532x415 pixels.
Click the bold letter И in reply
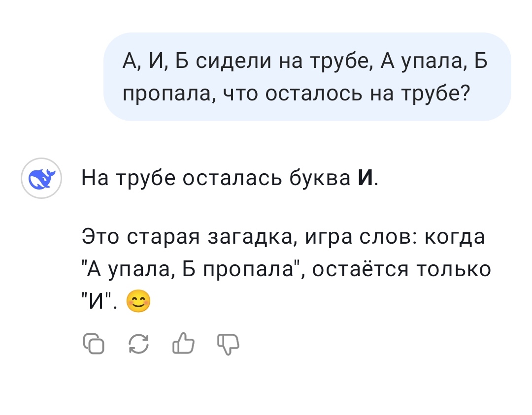click(366, 177)
